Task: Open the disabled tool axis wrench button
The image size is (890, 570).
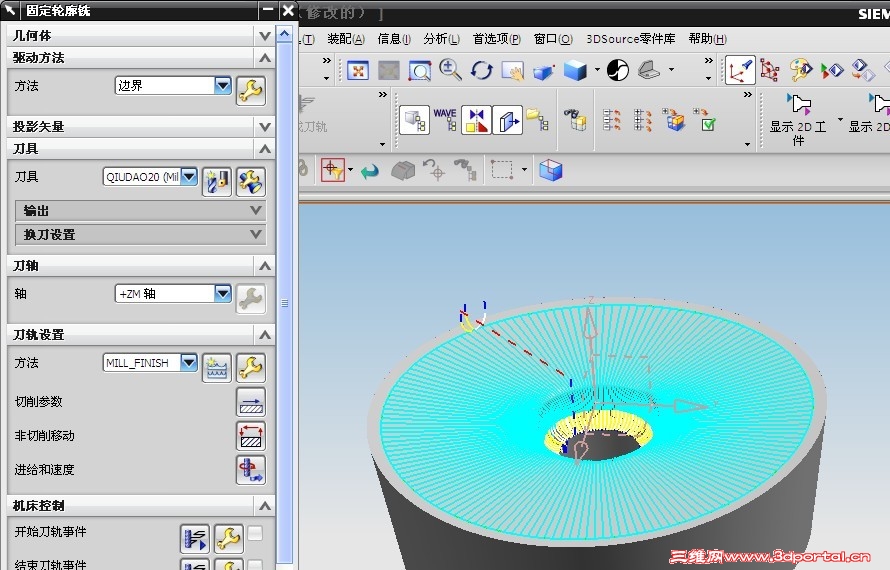Action: point(251,299)
